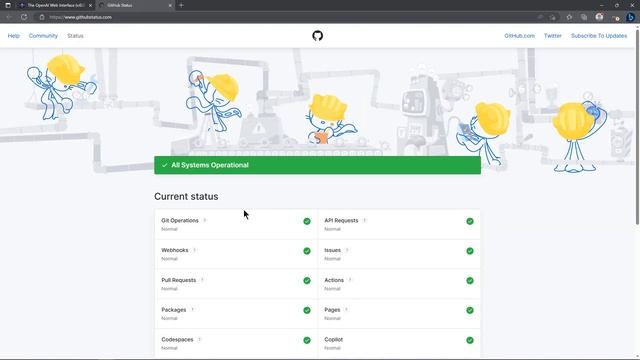The width and height of the screenshot is (640, 360).
Task: Click the Pages green check icon
Action: tap(470, 310)
